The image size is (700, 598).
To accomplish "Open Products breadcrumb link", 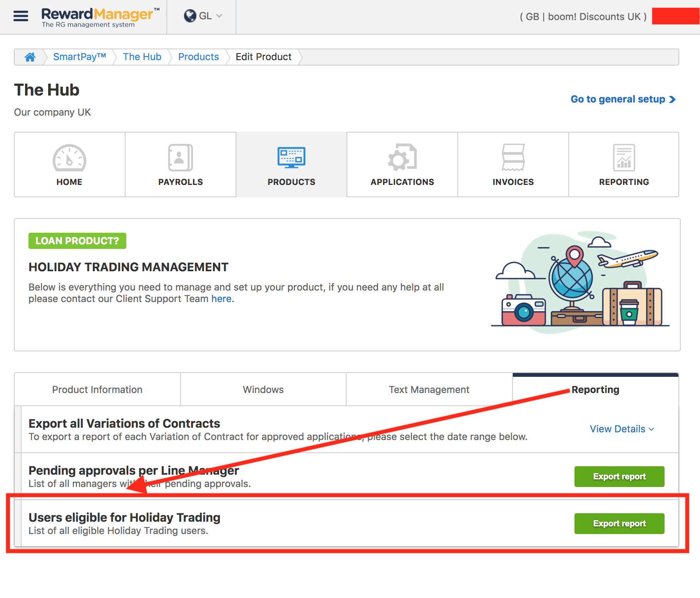I will click(198, 57).
